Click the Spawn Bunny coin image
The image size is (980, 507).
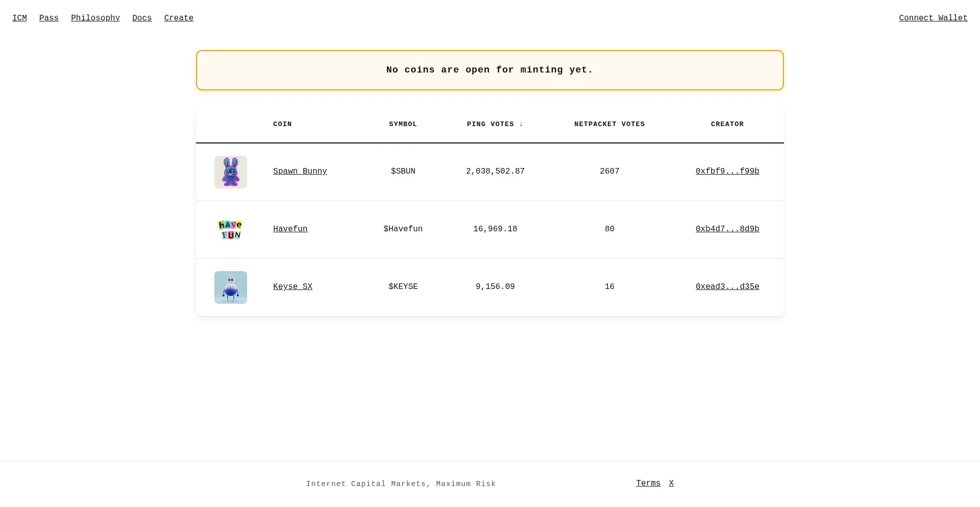coord(230,172)
